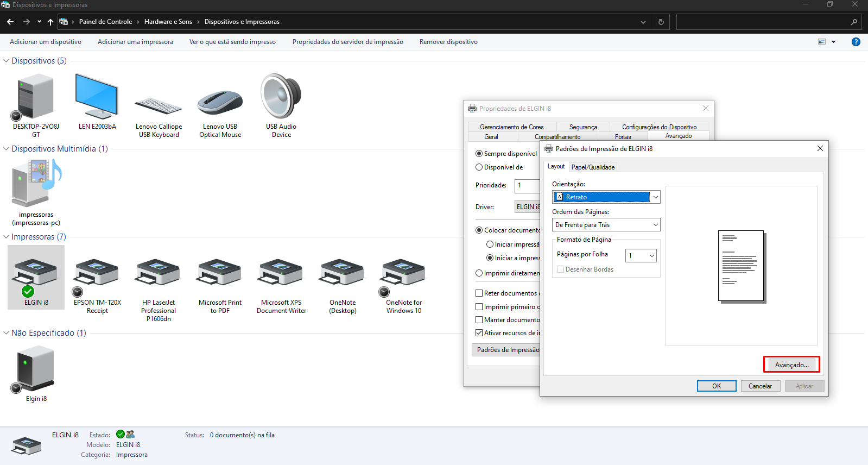Open the blue help question mark icon
The width and height of the screenshot is (868, 465).
coord(856,42)
